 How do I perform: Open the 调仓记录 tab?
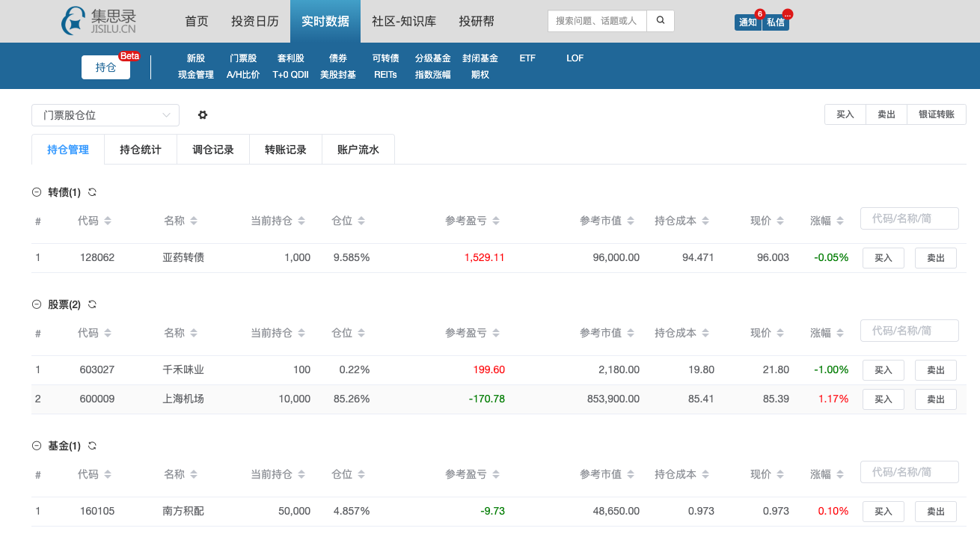point(213,150)
